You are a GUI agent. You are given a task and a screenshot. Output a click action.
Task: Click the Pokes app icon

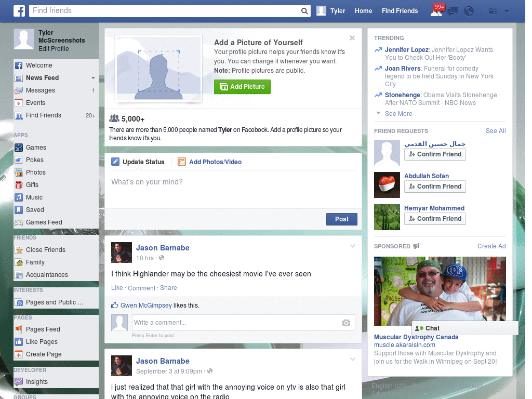[x=19, y=160]
